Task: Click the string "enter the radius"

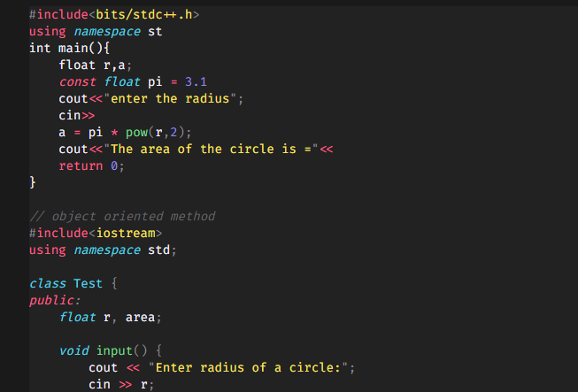Action: pos(170,99)
